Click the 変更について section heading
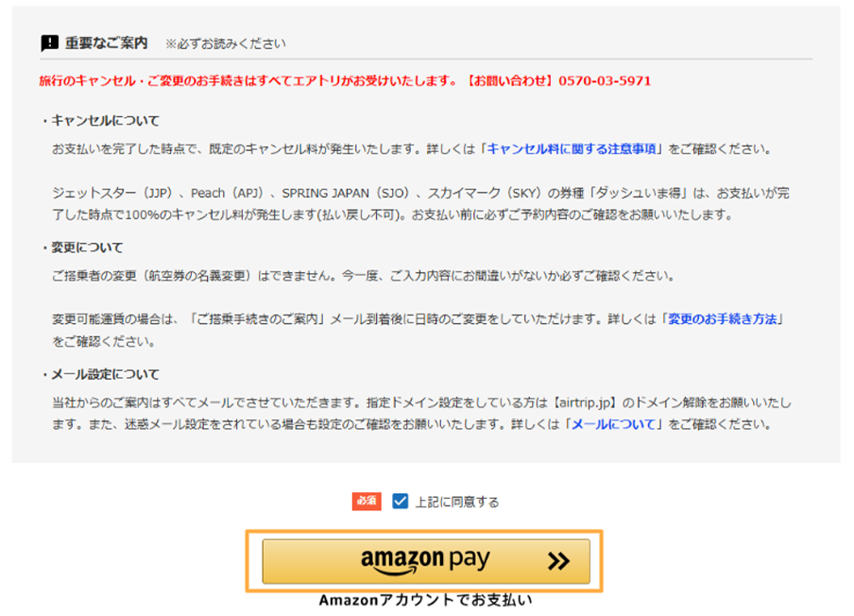 click(x=87, y=248)
